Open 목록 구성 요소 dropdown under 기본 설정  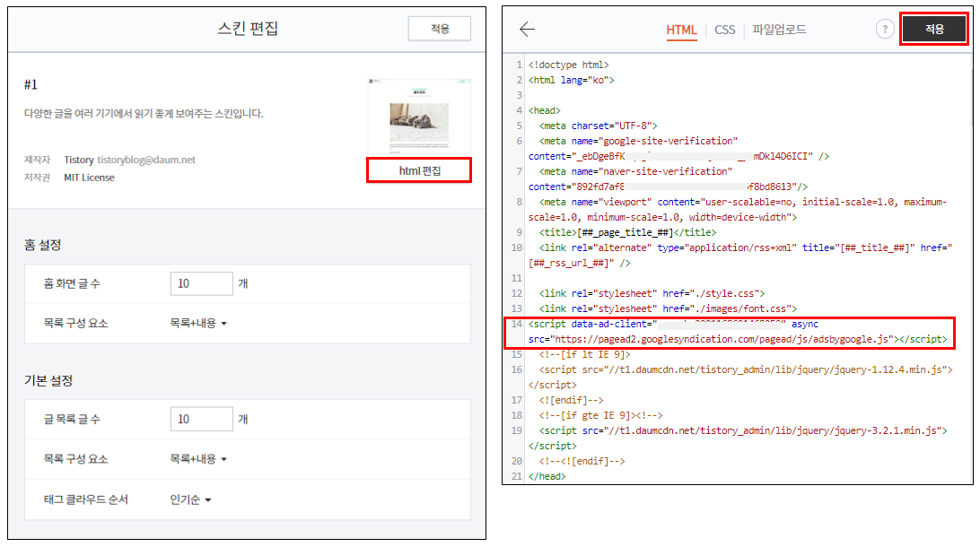[x=198, y=459]
